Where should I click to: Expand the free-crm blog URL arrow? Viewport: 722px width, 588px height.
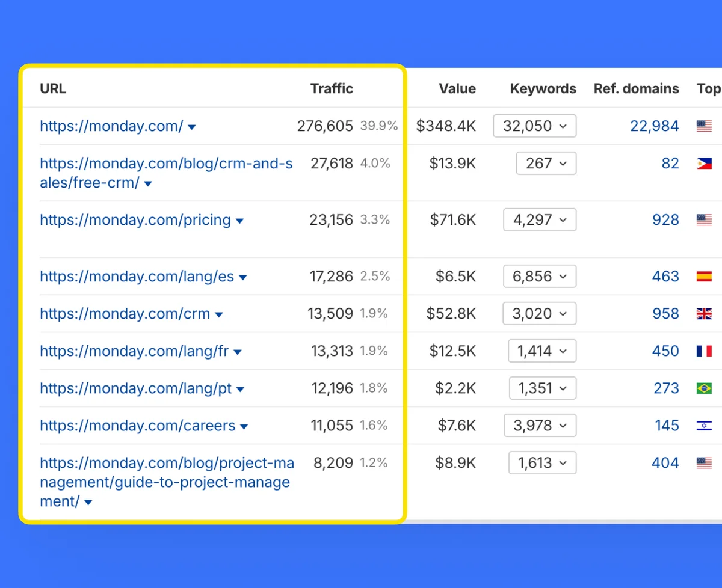[x=148, y=183]
